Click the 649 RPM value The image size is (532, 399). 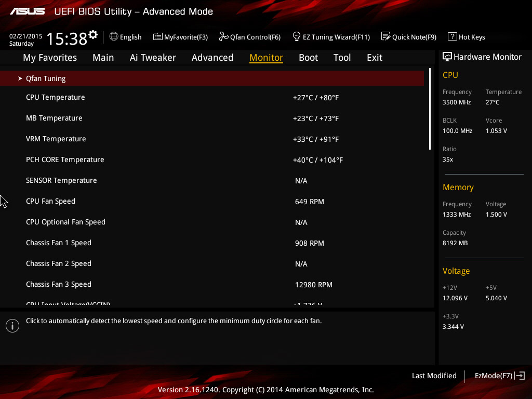[310, 202]
